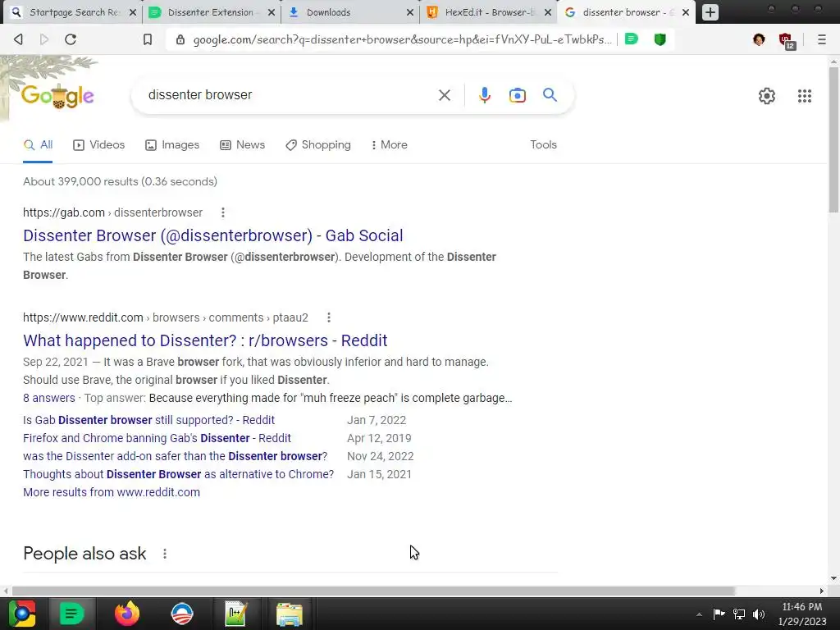Select the Shopping results filter

[x=318, y=144]
